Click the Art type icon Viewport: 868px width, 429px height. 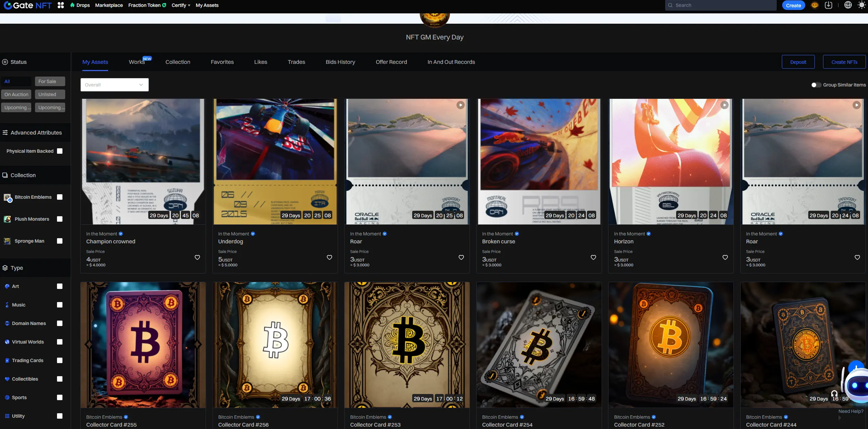tap(7, 286)
